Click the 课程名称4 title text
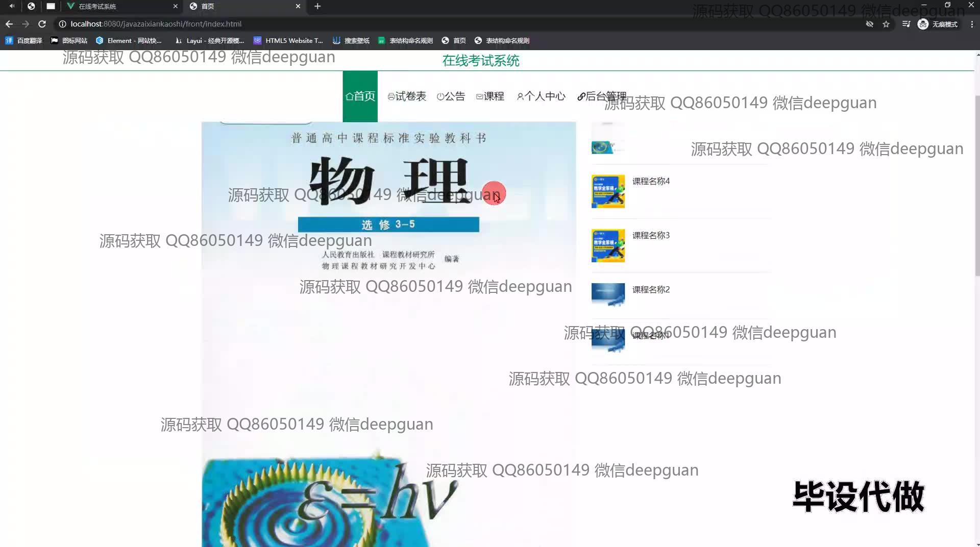The image size is (980, 547). (x=651, y=181)
